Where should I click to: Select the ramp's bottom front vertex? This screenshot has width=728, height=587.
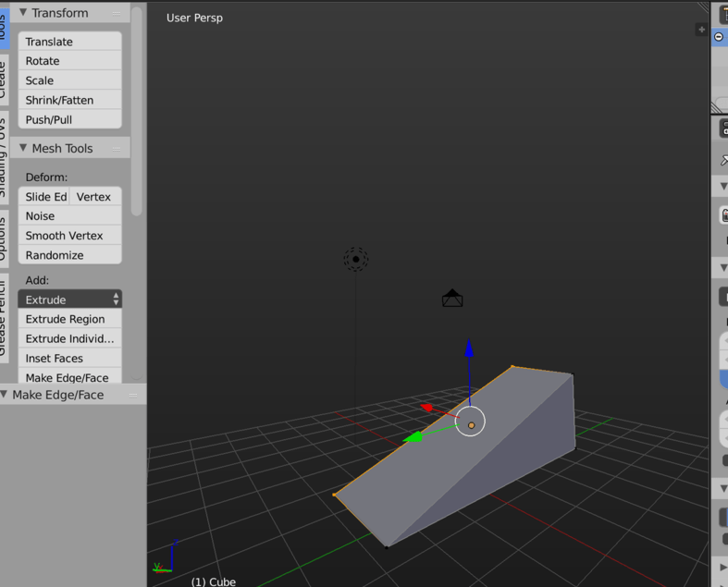pos(387,547)
